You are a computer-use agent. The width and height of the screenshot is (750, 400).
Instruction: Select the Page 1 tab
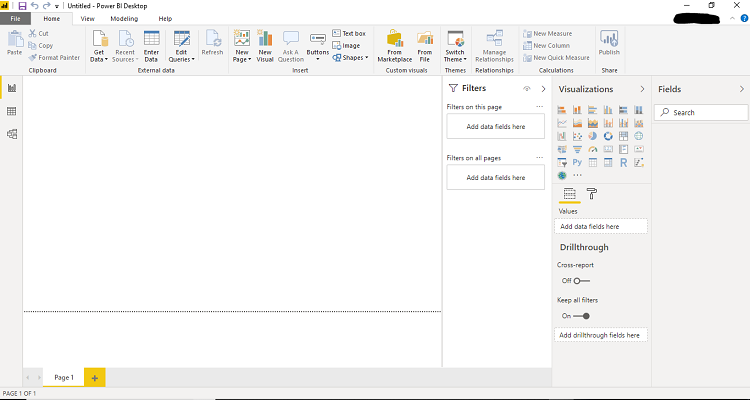(x=64, y=378)
